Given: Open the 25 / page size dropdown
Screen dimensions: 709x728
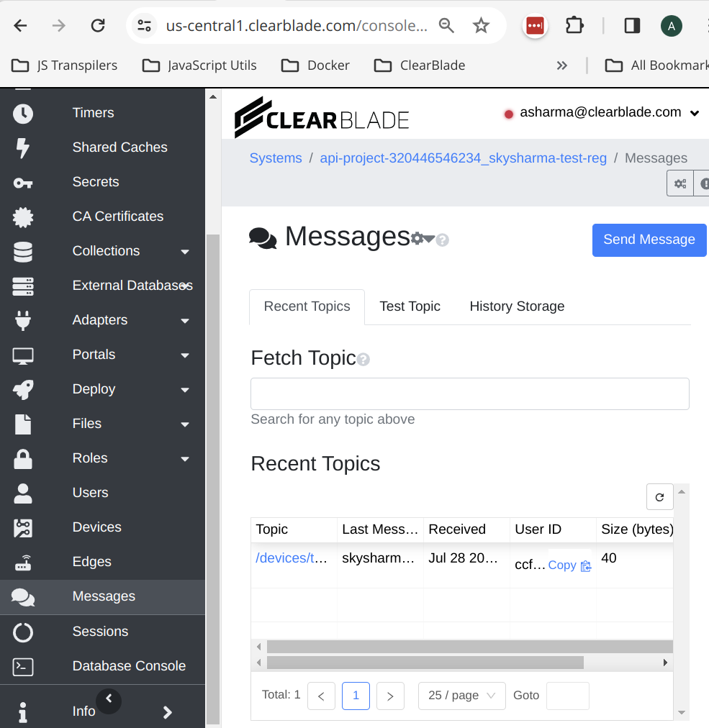Looking at the screenshot, I should click(x=461, y=696).
